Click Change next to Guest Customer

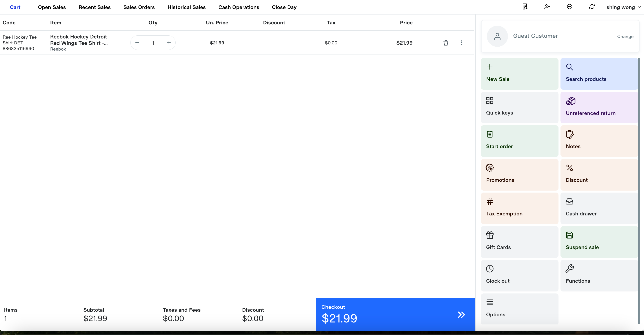click(x=625, y=36)
